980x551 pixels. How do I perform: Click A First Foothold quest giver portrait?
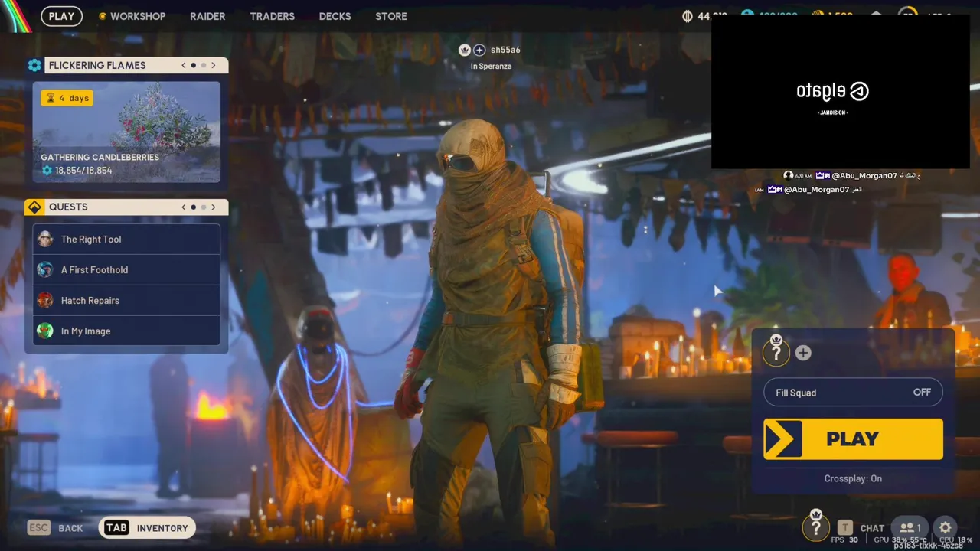pyautogui.click(x=46, y=269)
